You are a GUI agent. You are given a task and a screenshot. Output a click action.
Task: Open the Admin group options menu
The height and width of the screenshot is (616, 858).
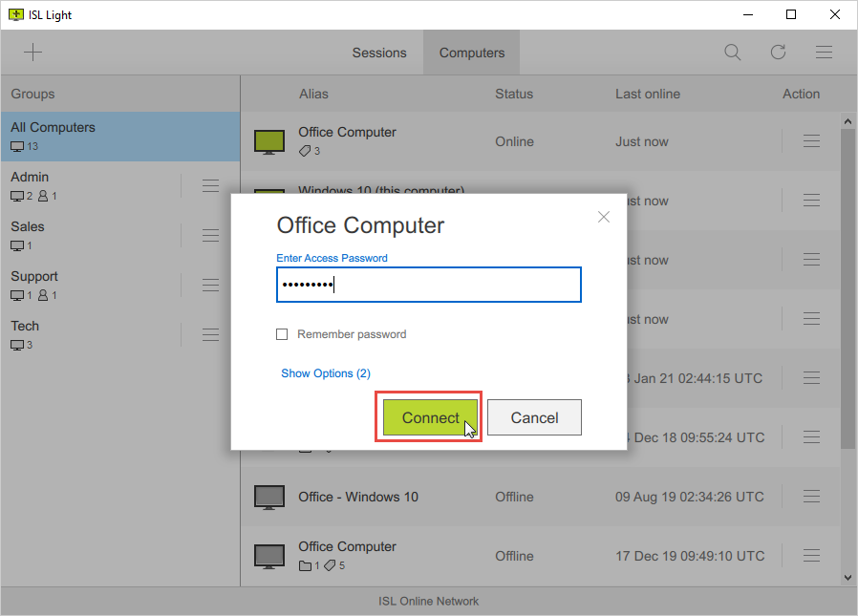[x=210, y=185]
